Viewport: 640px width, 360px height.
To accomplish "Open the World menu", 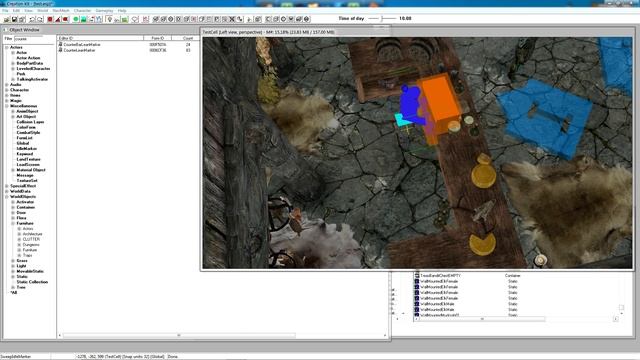I will click(42, 11).
